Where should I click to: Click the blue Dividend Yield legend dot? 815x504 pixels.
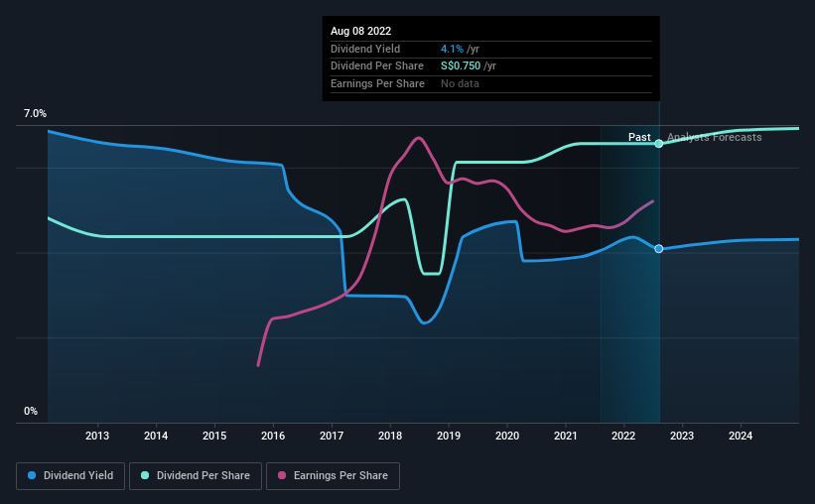(x=32, y=475)
